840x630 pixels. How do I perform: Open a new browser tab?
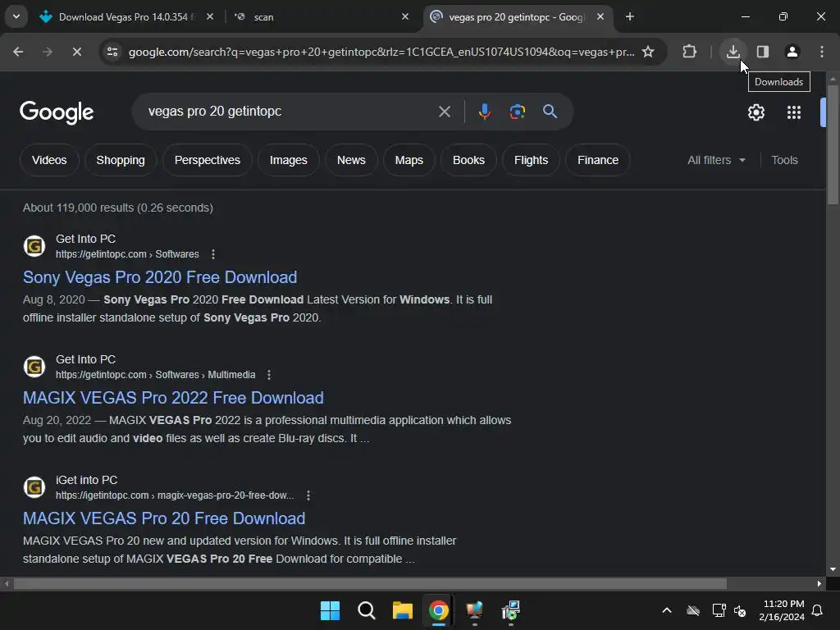click(x=630, y=16)
